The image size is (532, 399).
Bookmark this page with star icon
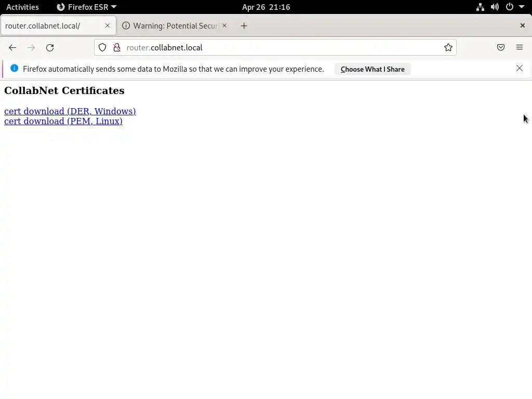pyautogui.click(x=448, y=47)
